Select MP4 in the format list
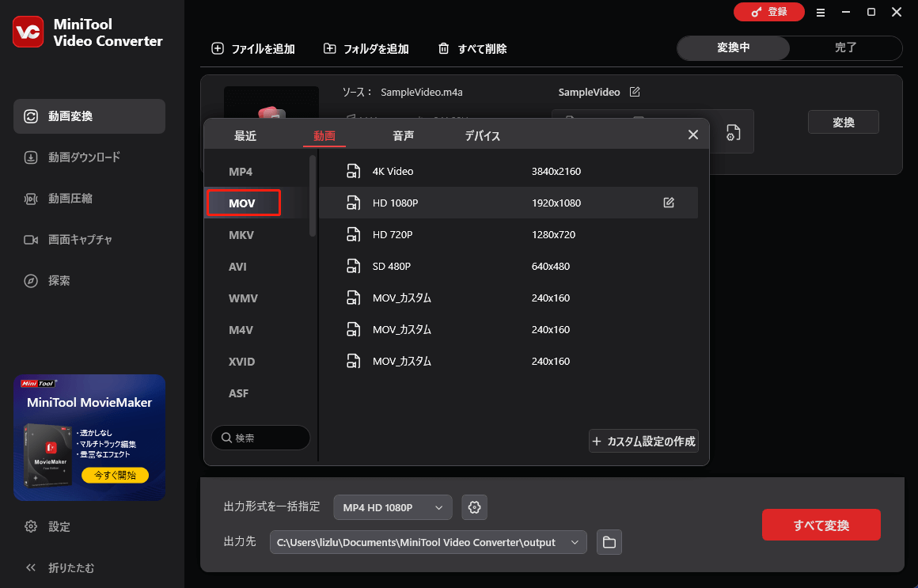Screen dimensions: 918x588 [241, 172]
